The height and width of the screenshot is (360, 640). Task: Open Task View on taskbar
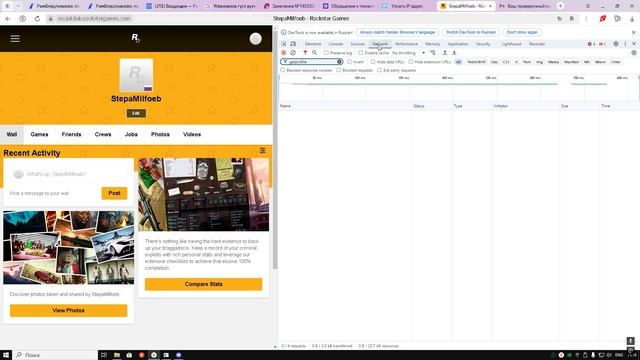click(104, 355)
